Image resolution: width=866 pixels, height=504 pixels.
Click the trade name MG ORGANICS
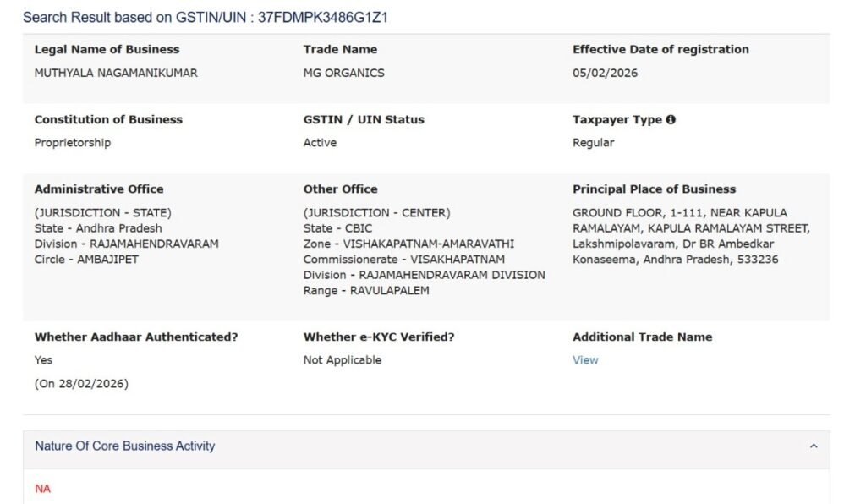point(343,73)
